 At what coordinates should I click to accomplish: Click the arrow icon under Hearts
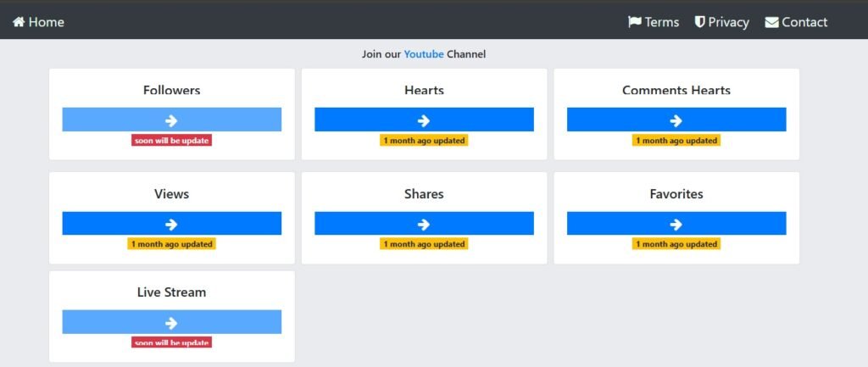424,120
